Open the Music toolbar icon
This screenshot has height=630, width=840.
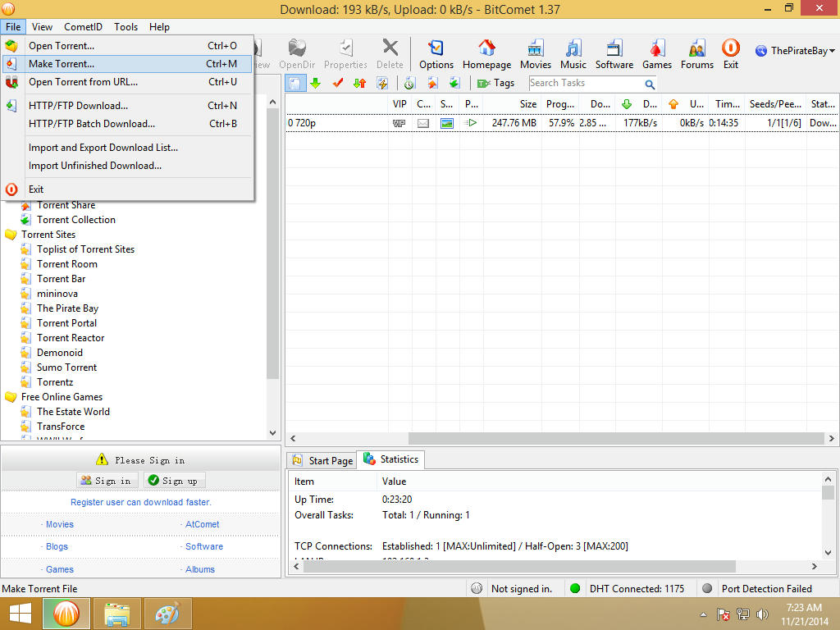point(573,54)
